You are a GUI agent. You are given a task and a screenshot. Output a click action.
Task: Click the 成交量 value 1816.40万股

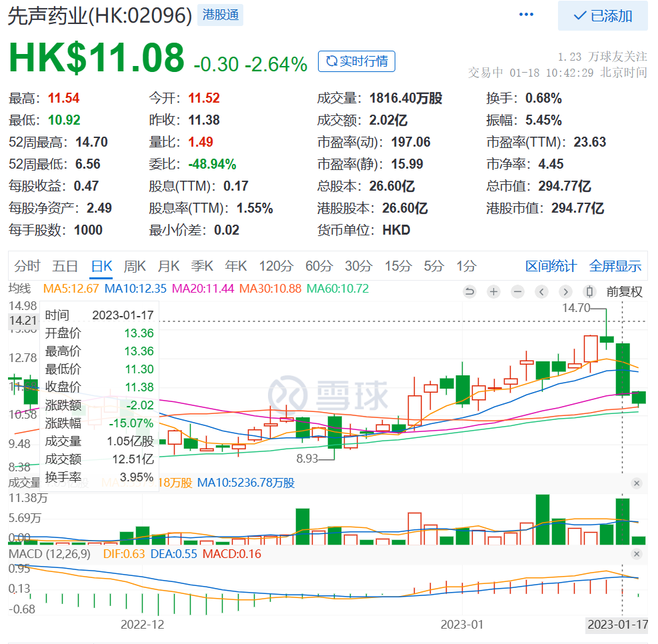point(406,98)
